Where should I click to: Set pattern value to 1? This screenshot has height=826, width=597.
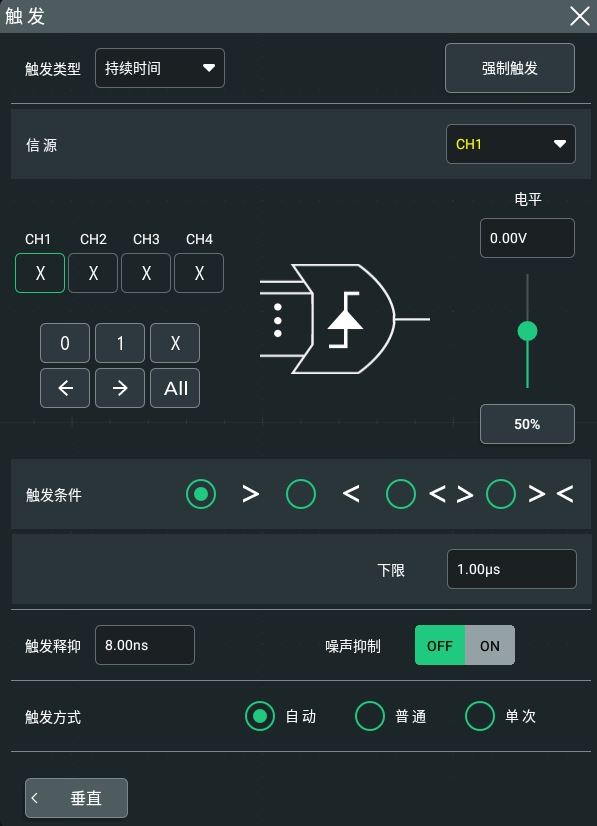click(x=120, y=343)
